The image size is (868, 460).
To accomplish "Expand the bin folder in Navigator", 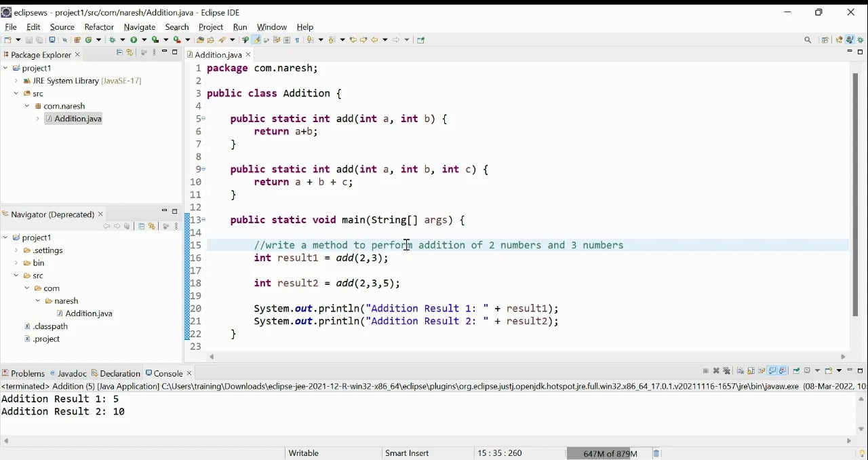I will [x=16, y=263].
